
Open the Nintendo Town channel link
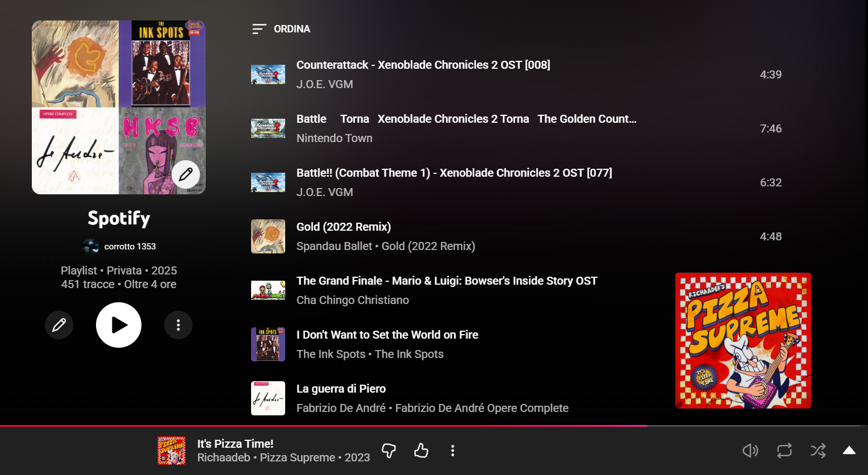click(335, 138)
